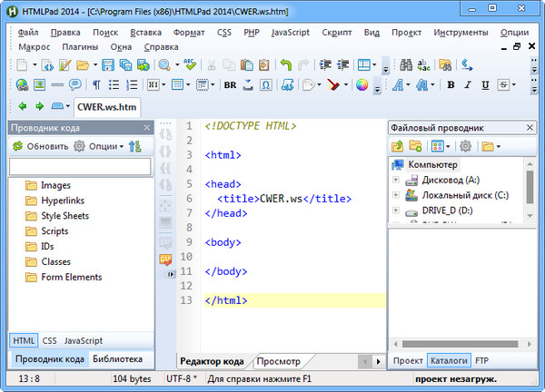Click the Обновить refresh icon in code explorer
The height and width of the screenshot is (392, 545).
click(x=18, y=146)
